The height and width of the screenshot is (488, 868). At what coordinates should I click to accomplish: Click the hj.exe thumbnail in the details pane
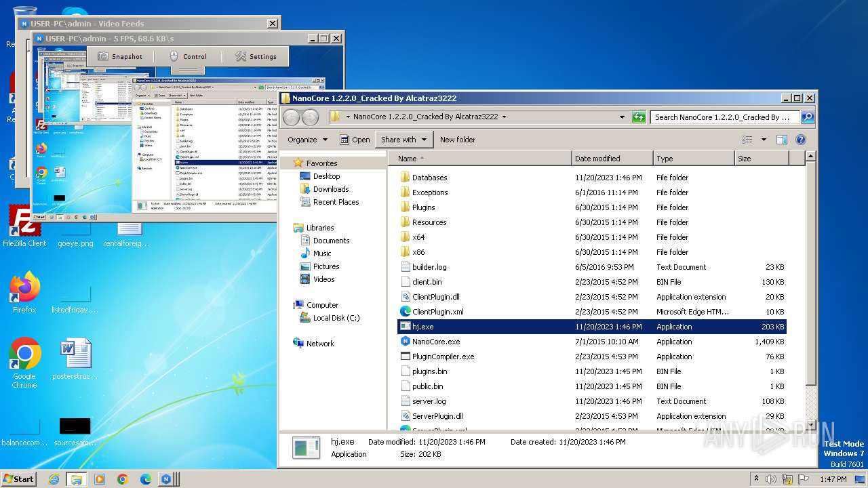click(306, 448)
